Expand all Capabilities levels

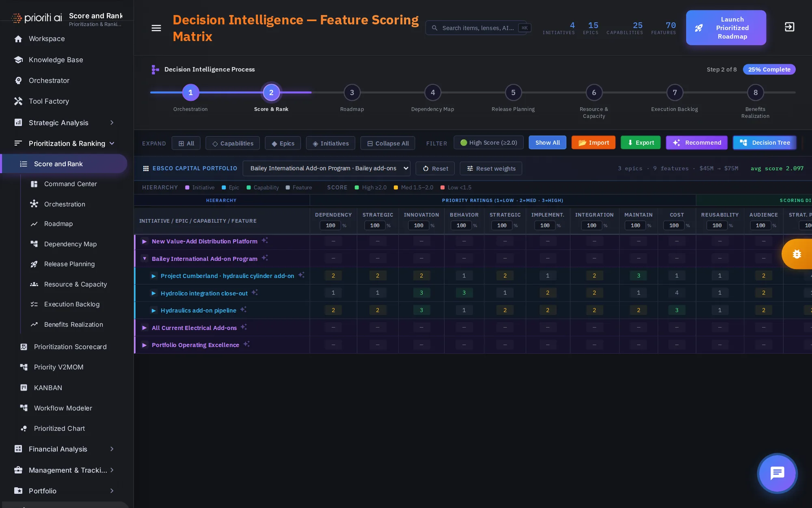233,143
